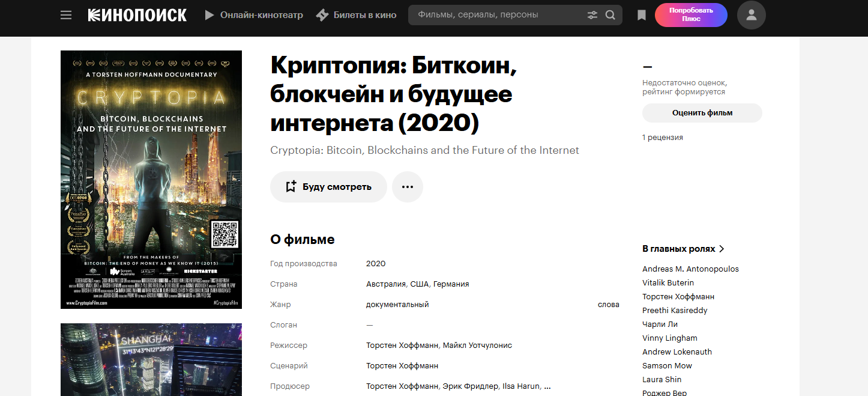The width and height of the screenshot is (868, 396).
Task: Click the magnifying glass search icon
Action: (x=610, y=15)
